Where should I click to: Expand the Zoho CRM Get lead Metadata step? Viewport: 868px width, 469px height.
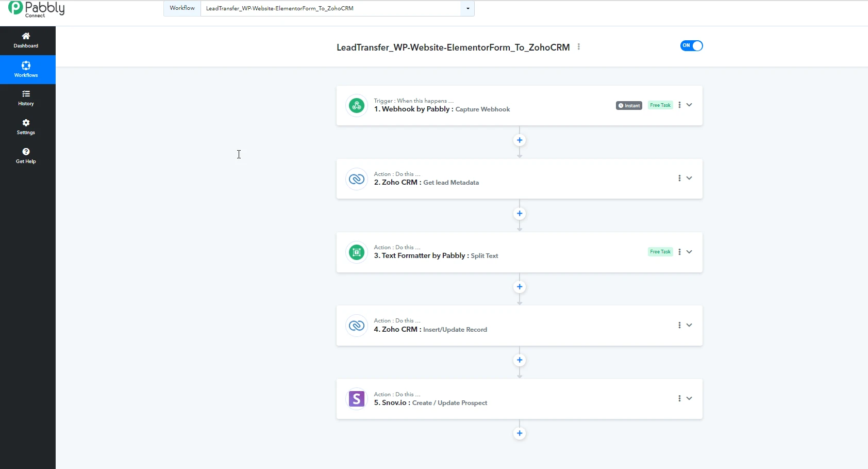[689, 178]
